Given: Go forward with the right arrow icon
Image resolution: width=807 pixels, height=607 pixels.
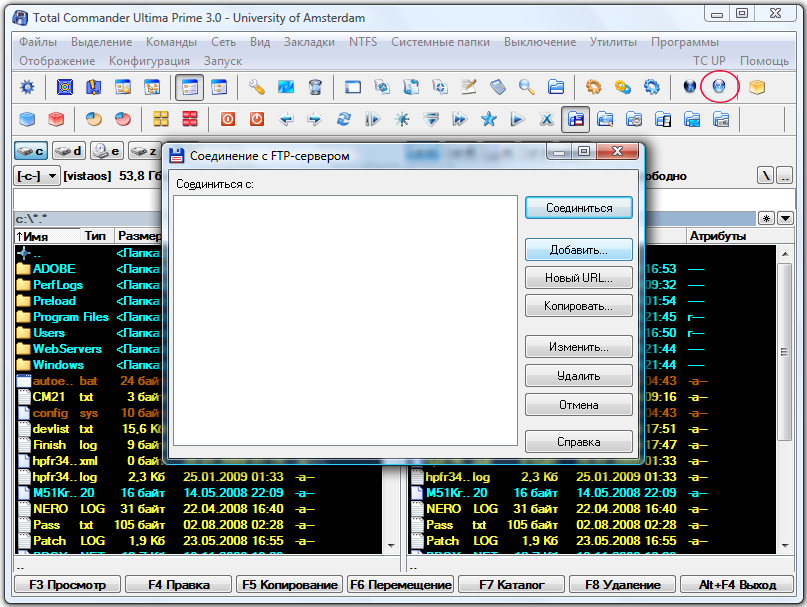Looking at the screenshot, I should click(314, 119).
